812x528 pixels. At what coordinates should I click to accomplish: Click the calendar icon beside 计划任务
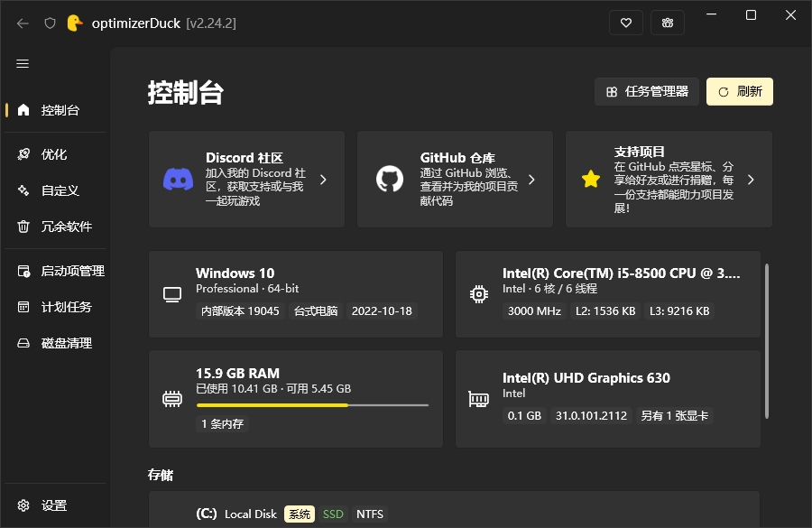click(23, 307)
